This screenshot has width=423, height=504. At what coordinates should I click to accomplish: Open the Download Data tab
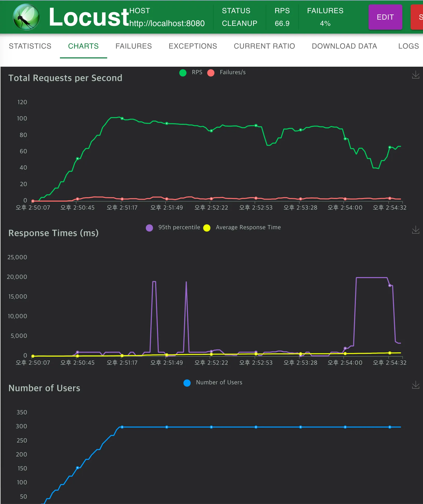[x=344, y=46]
